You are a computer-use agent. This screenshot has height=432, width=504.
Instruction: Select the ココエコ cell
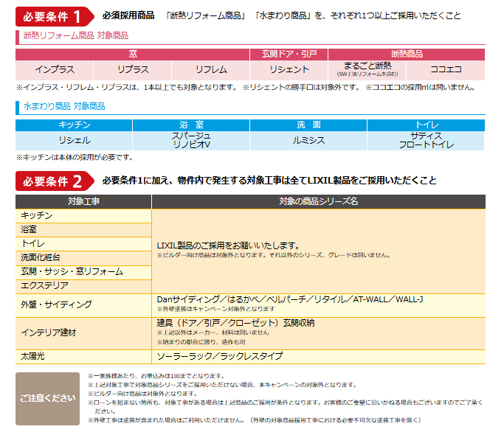coord(446,70)
